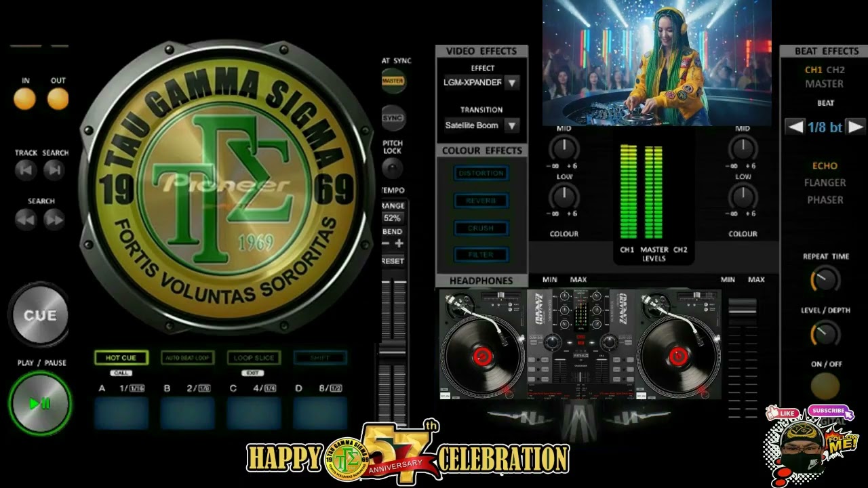Open the Transition dropdown
Viewport: 868px width, 488px height.
coord(512,125)
